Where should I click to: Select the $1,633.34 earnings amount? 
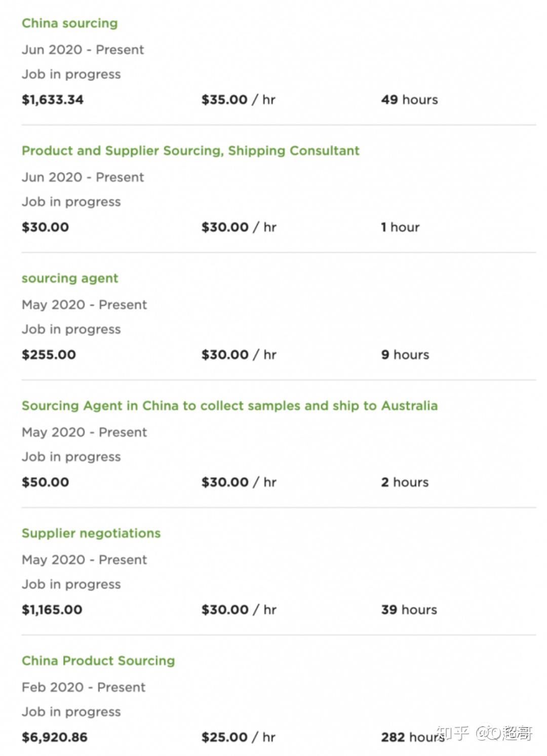coord(53,100)
